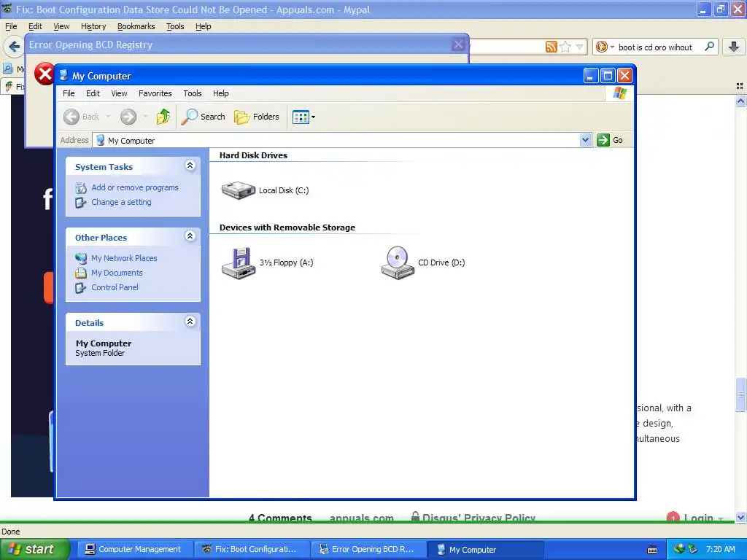This screenshot has height=560, width=747.
Task: Click the Search toolbar button
Action: click(204, 117)
